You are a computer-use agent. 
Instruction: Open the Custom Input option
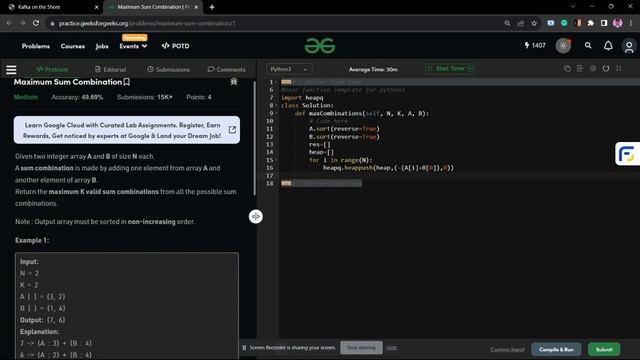[507, 349]
